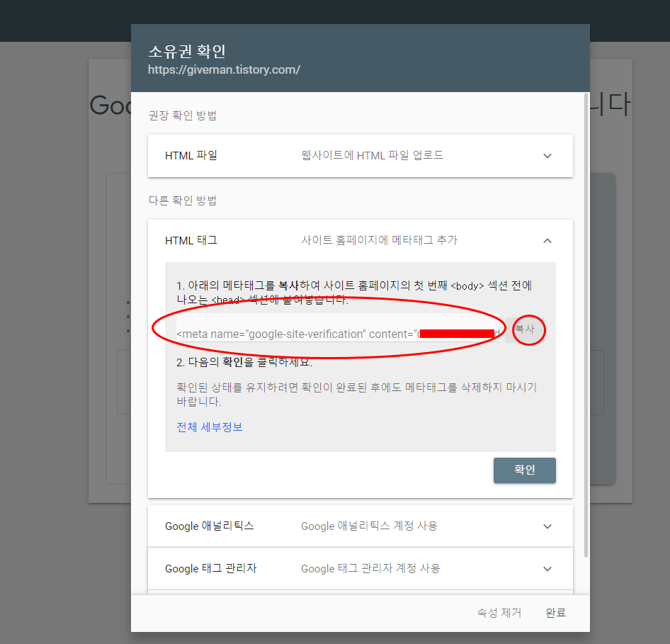Click the dialog's vertical scrollbar
This screenshot has height=644, width=670.
click(x=586, y=324)
